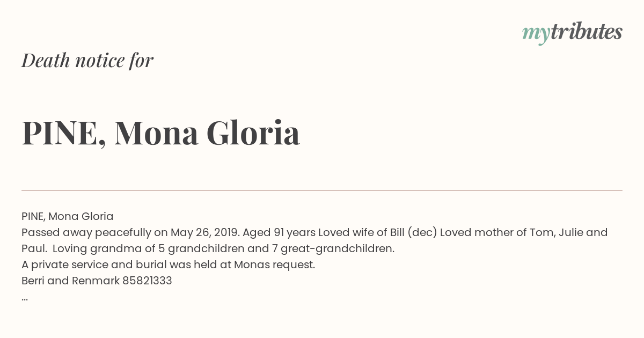Click the mytributes logo
644x338 pixels.
point(572,33)
